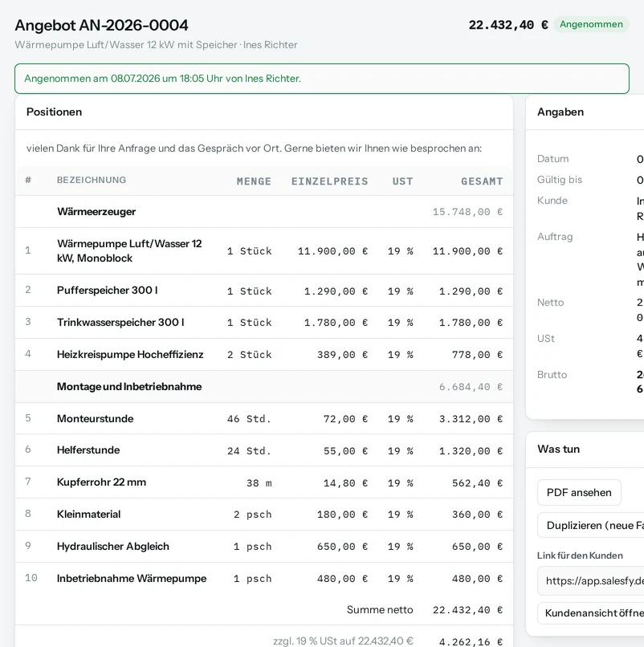Viewport: 644px width, 647px height.
Task: Select the Pufferspeicher 300 l position
Action: [x=264, y=291]
